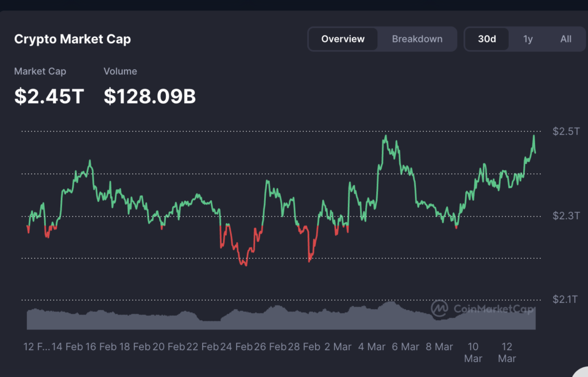The image size is (588, 377).
Task: Click the 10 Mar date label
Action: point(473,352)
